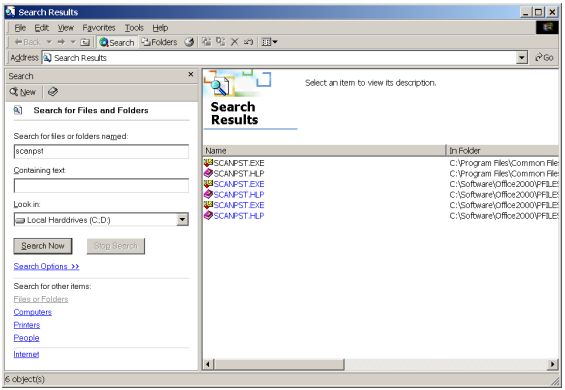565x390 pixels.
Task: Click the Undo toolbar icon
Action: click(248, 42)
